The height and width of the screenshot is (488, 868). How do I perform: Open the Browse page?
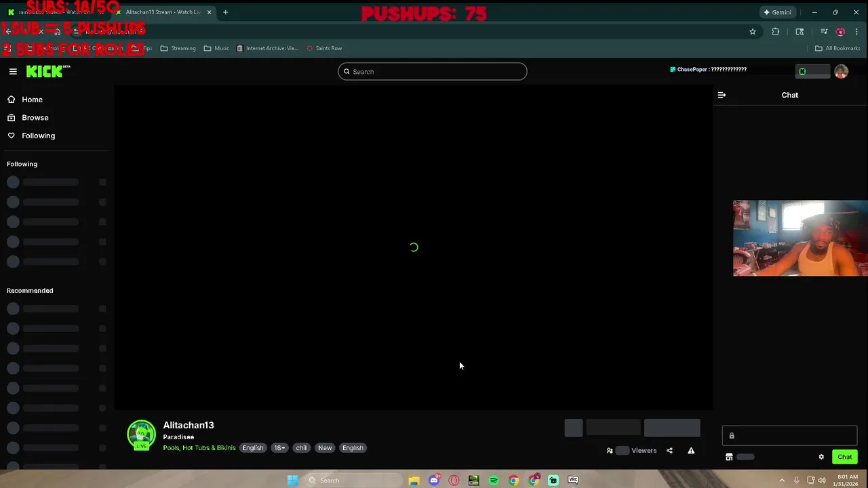(28, 117)
